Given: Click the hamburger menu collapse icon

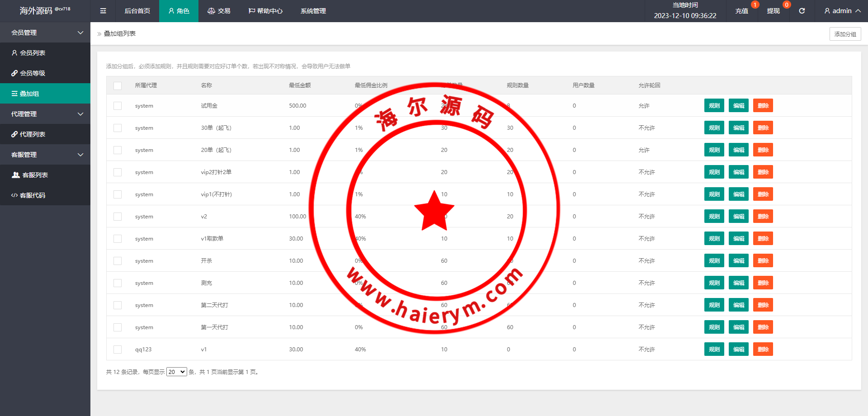Looking at the screenshot, I should click(103, 11).
